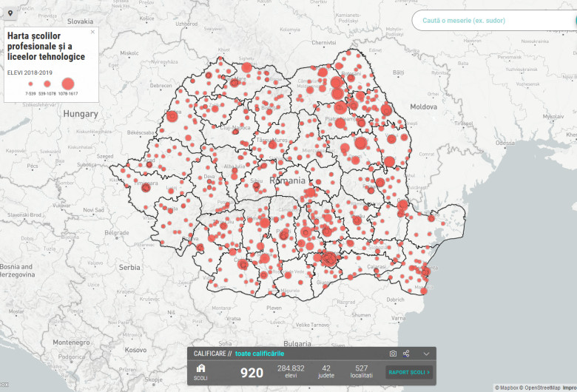
Task: Click the large 1078-1617 legend circle
Action: pos(68,84)
